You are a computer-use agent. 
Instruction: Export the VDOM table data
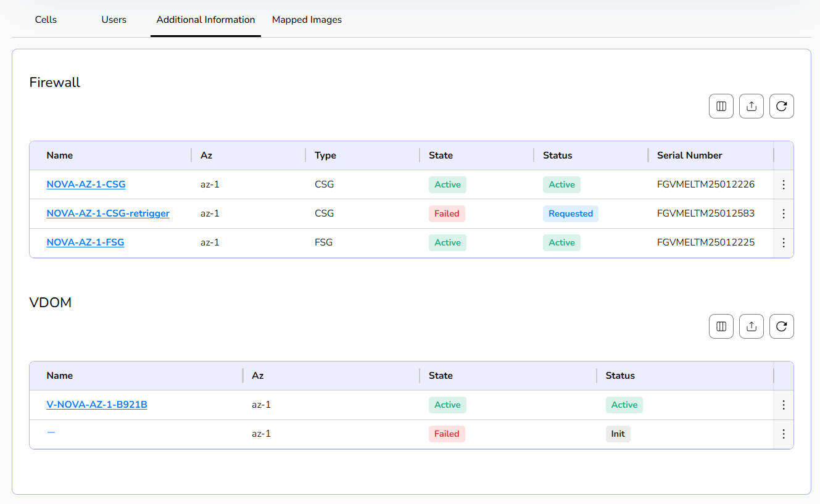(751, 326)
